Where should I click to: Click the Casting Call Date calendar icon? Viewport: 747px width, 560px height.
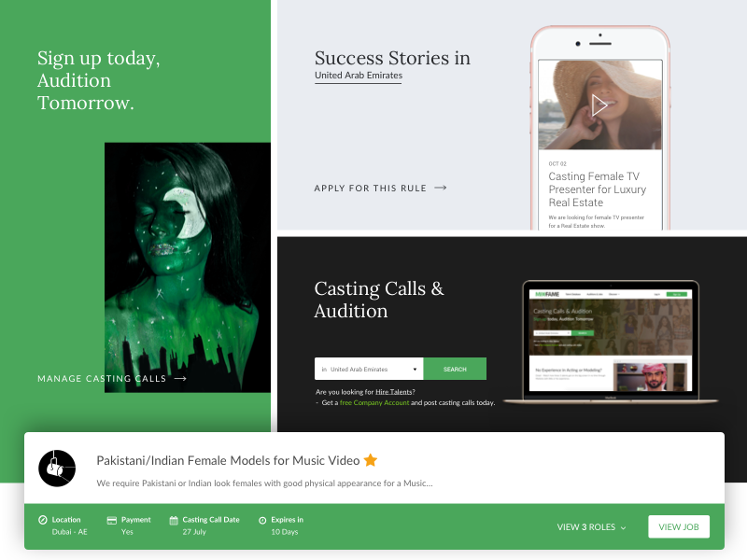point(174,521)
